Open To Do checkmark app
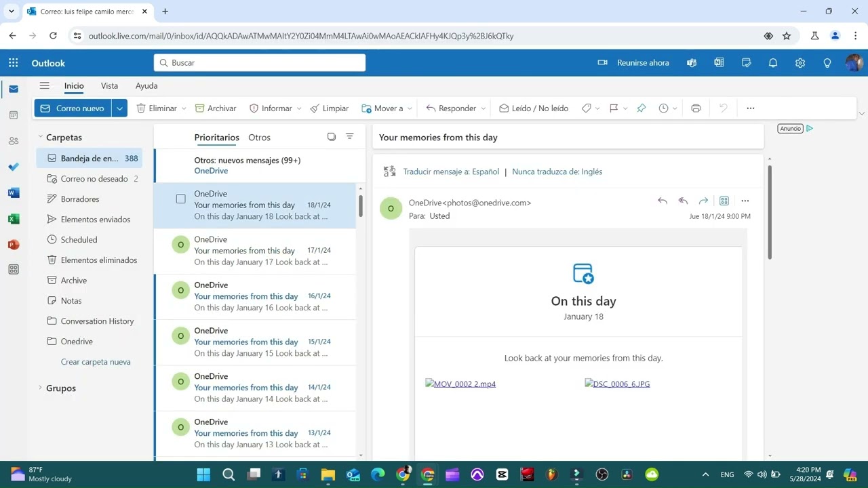The width and height of the screenshot is (868, 488). tap(13, 167)
